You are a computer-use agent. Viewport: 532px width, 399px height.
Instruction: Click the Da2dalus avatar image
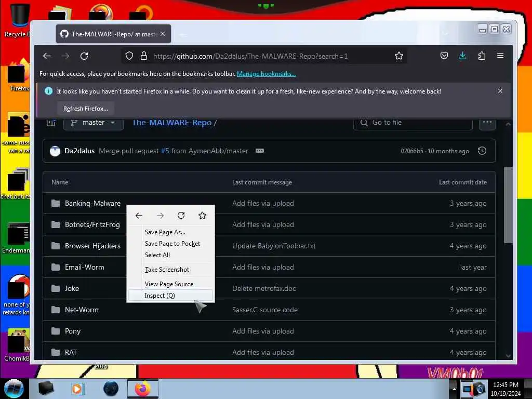(x=55, y=151)
